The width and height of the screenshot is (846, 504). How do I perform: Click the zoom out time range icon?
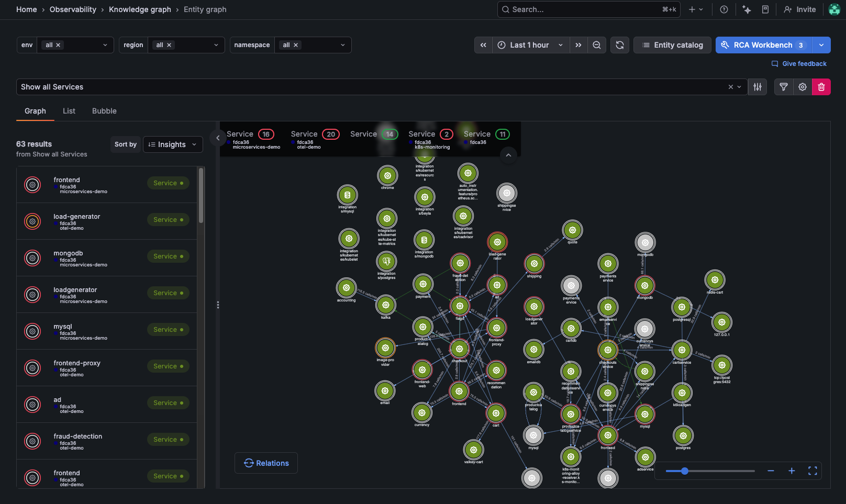[597, 45]
